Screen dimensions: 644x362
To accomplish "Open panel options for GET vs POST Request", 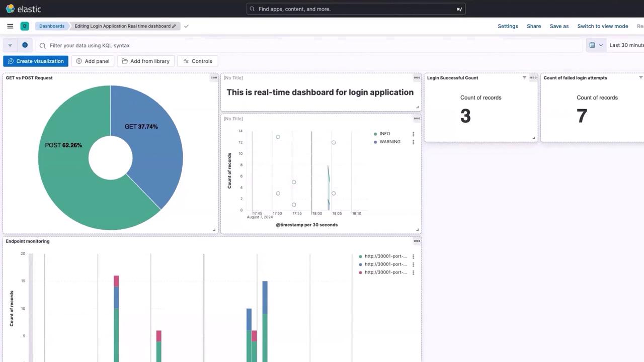I will click(x=213, y=78).
